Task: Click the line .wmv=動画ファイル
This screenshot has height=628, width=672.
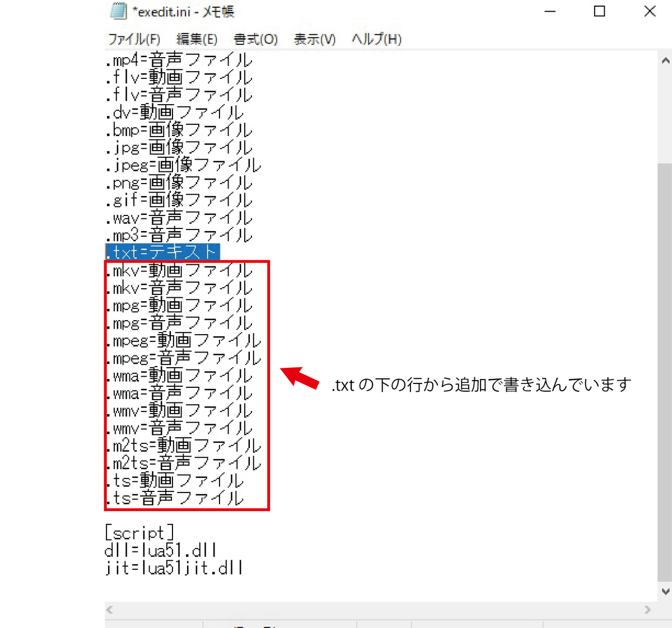Action: click(x=179, y=411)
